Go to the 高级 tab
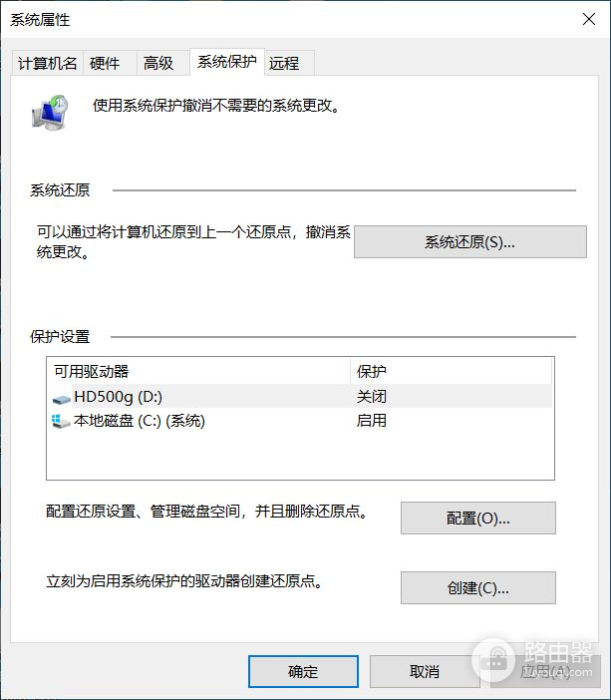Screen dimensions: 611x700 pos(158,63)
